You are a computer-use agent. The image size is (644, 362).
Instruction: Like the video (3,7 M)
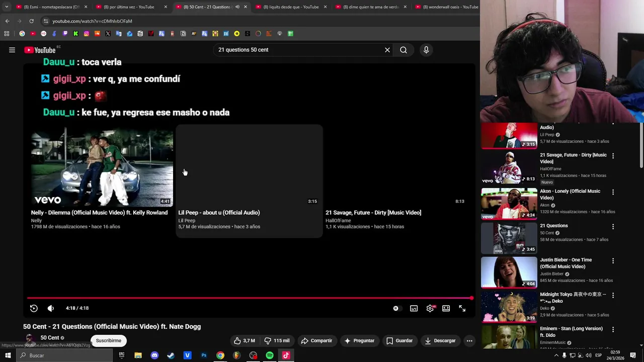point(244,340)
